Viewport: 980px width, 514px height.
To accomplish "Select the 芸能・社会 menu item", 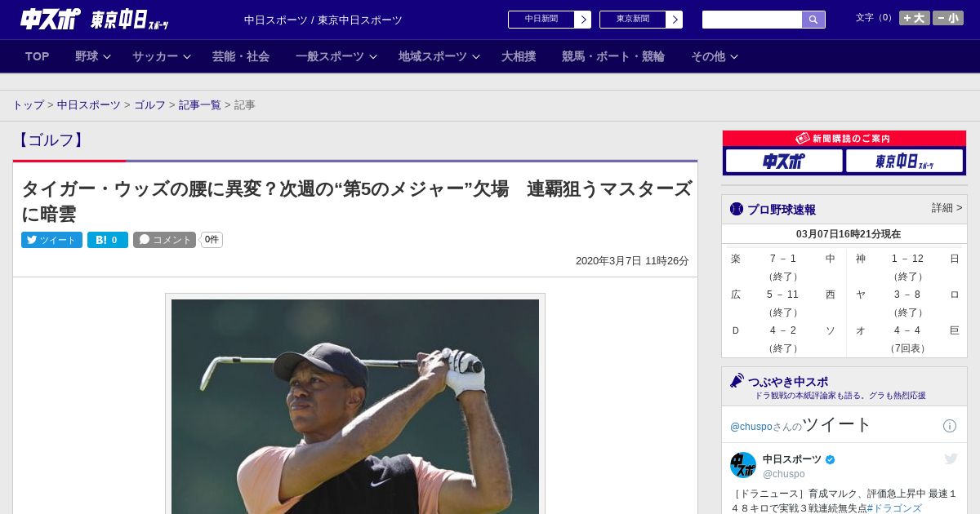I will coord(241,56).
